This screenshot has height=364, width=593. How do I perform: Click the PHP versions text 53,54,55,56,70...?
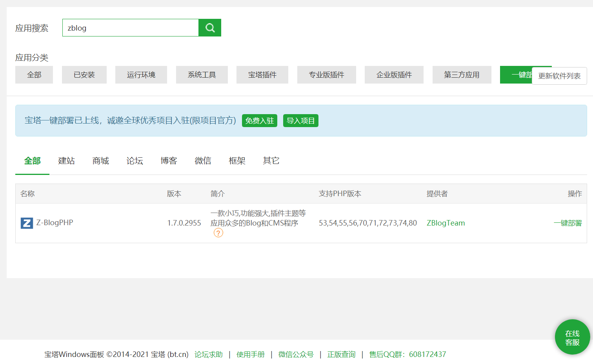[x=368, y=223]
